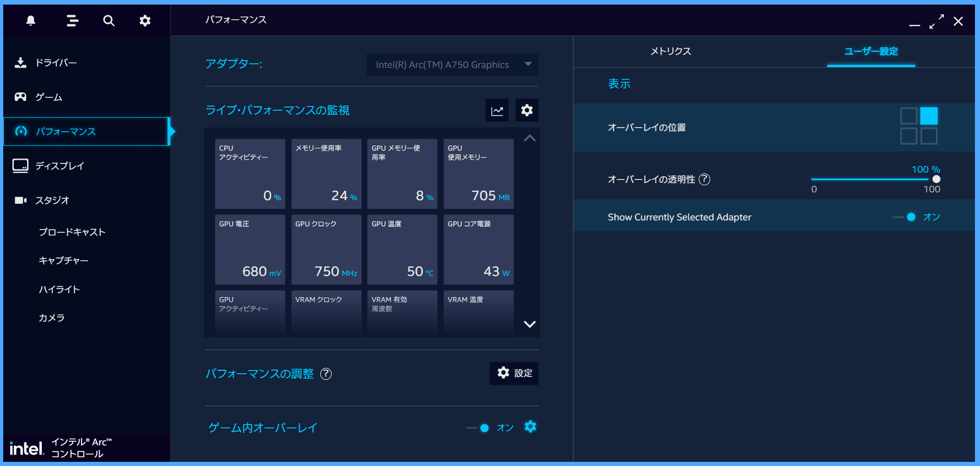Switch to the ユーザー設定 tab

coord(871,51)
